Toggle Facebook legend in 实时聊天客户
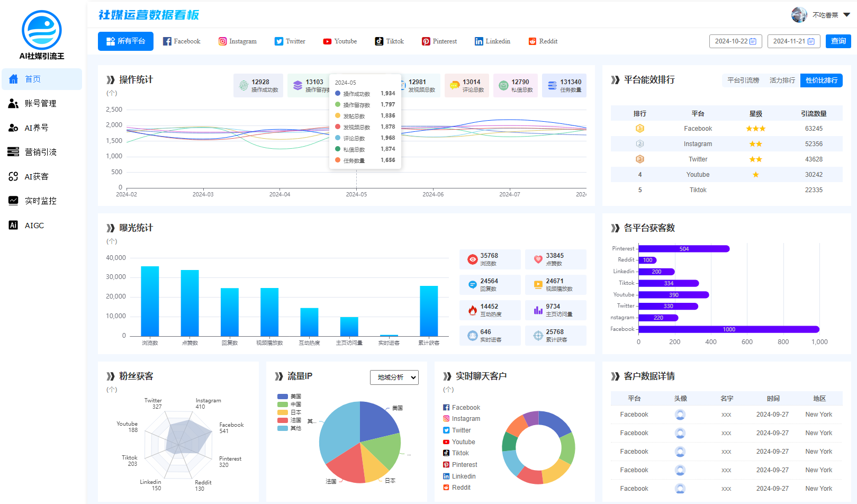The image size is (857, 504). (x=462, y=408)
